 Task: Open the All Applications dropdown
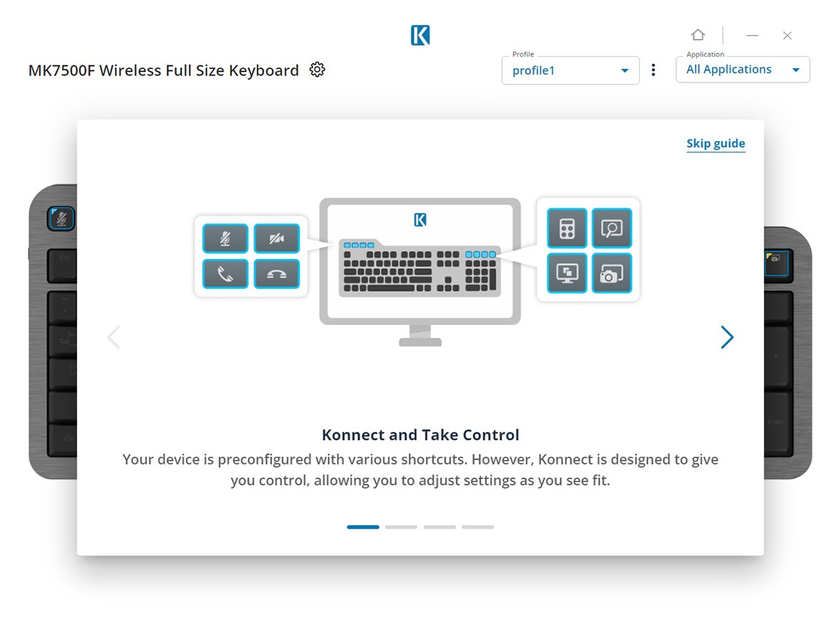click(x=742, y=70)
